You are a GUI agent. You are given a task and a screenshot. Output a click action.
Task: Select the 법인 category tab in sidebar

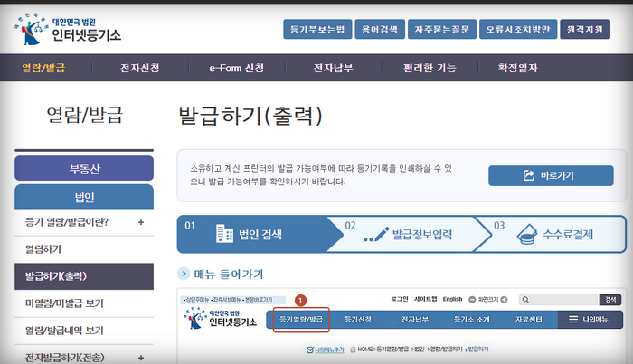tap(84, 196)
